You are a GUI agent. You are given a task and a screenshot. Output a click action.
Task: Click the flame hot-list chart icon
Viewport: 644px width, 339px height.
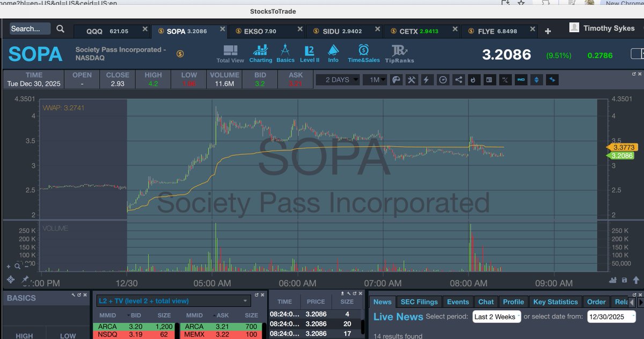(x=473, y=80)
